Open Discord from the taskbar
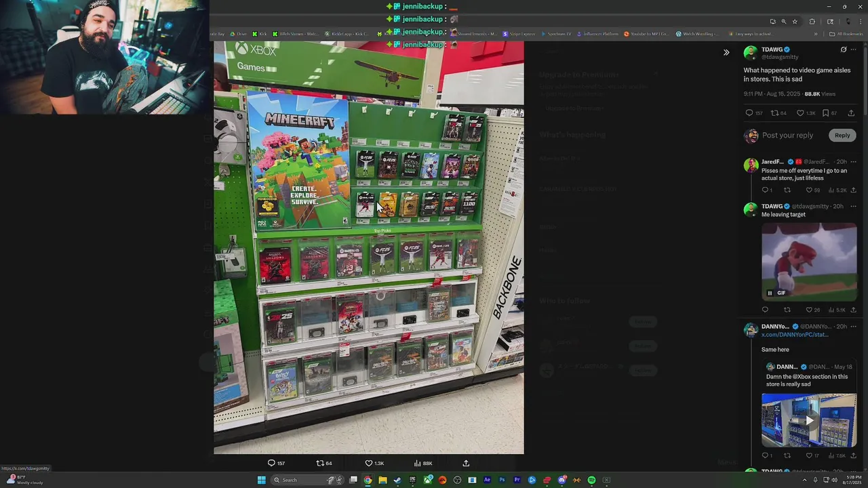This screenshot has width=868, height=488. pyautogui.click(x=561, y=480)
